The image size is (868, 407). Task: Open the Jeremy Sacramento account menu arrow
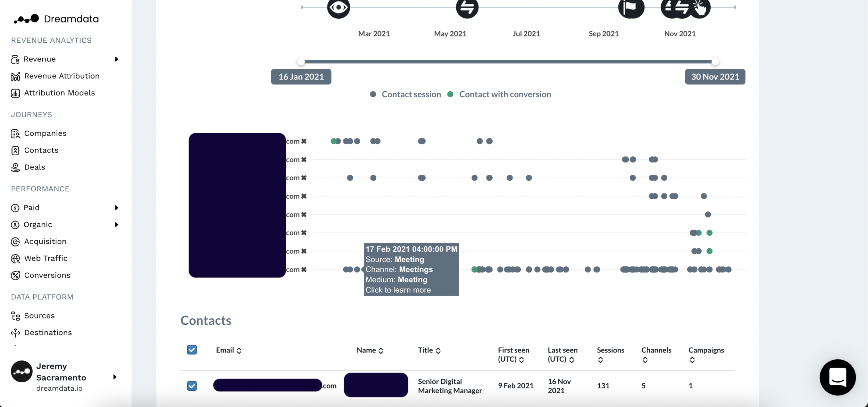(115, 377)
